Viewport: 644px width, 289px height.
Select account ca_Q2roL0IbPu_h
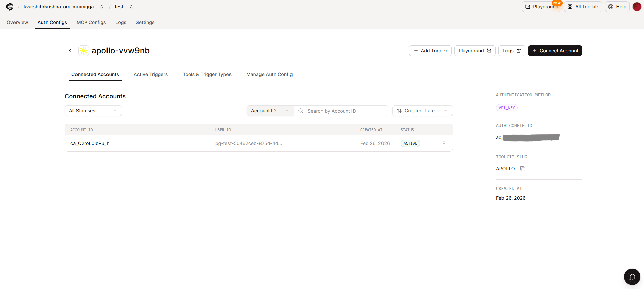coord(90,143)
